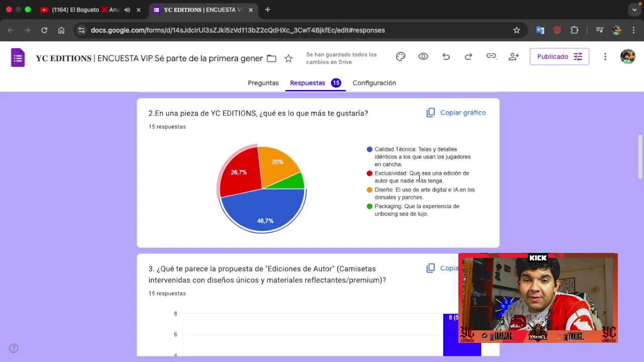644x362 pixels.
Task: Select the Respuestas tab
Action: pos(307,83)
